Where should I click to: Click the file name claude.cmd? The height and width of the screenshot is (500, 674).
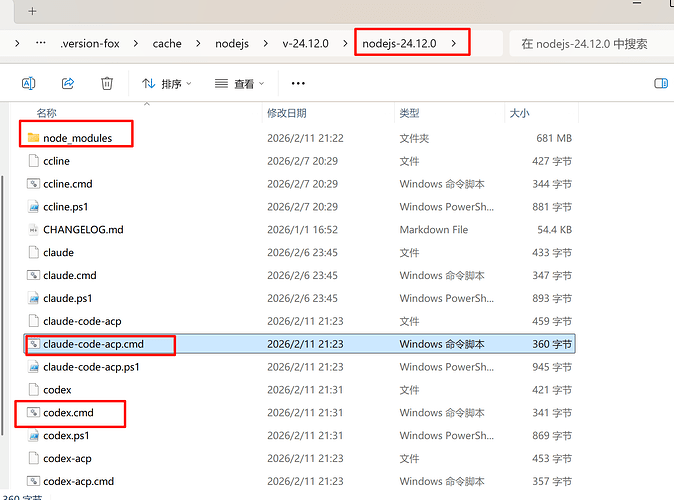(x=70, y=275)
